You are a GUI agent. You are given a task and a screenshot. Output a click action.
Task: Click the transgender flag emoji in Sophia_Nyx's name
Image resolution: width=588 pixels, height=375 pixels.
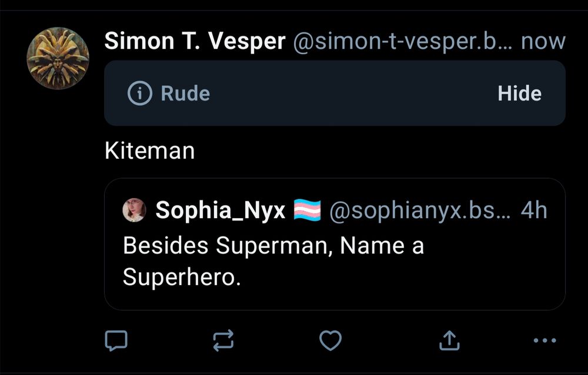[x=307, y=210]
